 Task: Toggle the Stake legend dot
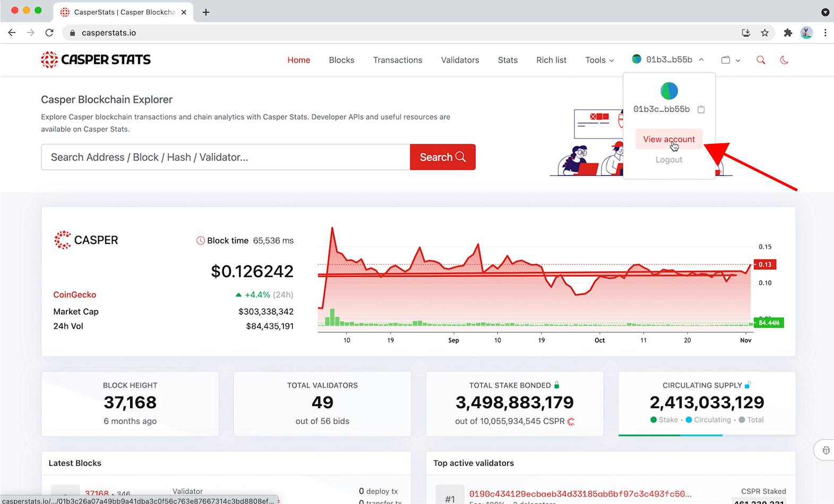tap(654, 420)
